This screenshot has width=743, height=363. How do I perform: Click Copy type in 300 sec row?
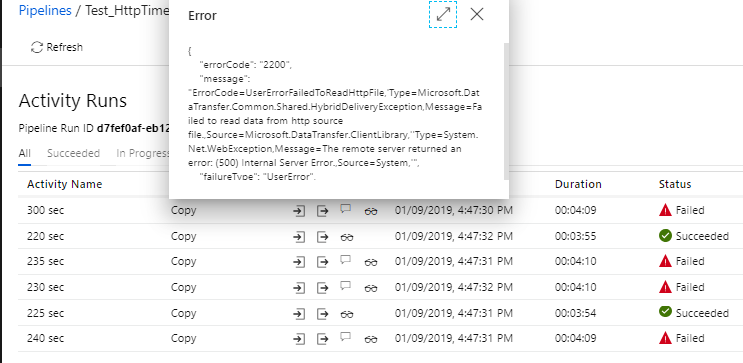coord(183,210)
